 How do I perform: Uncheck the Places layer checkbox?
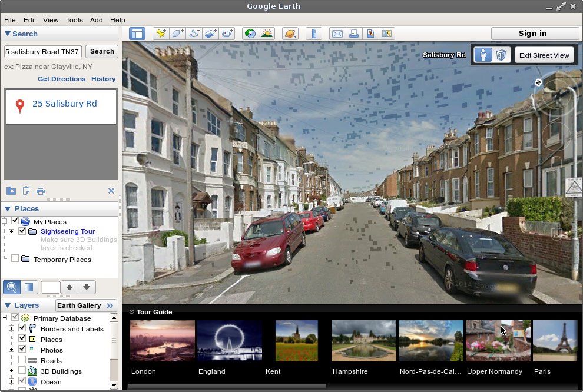point(22,338)
